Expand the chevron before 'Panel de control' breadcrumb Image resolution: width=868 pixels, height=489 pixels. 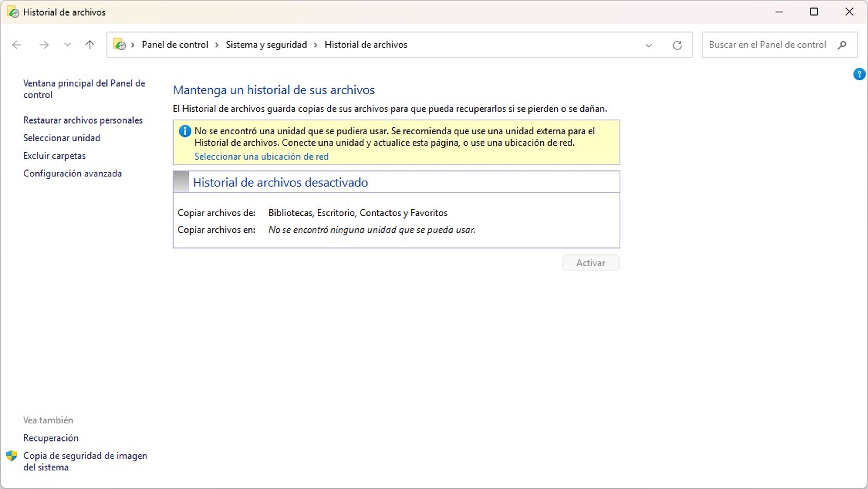click(133, 45)
